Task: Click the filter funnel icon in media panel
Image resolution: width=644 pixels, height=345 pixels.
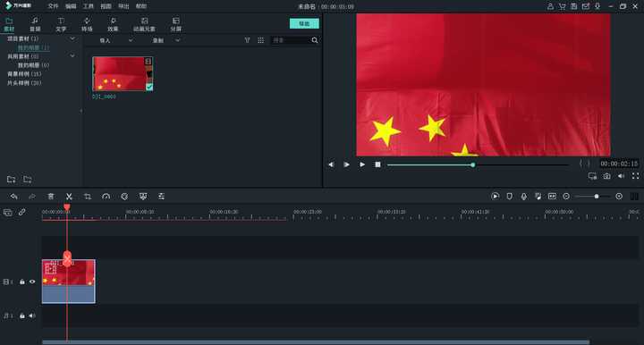Action: click(247, 40)
